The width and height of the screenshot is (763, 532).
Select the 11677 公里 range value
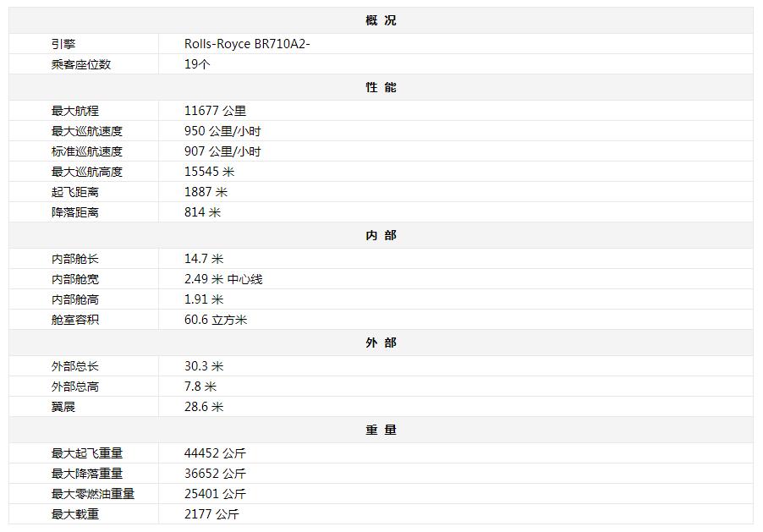pos(215,111)
